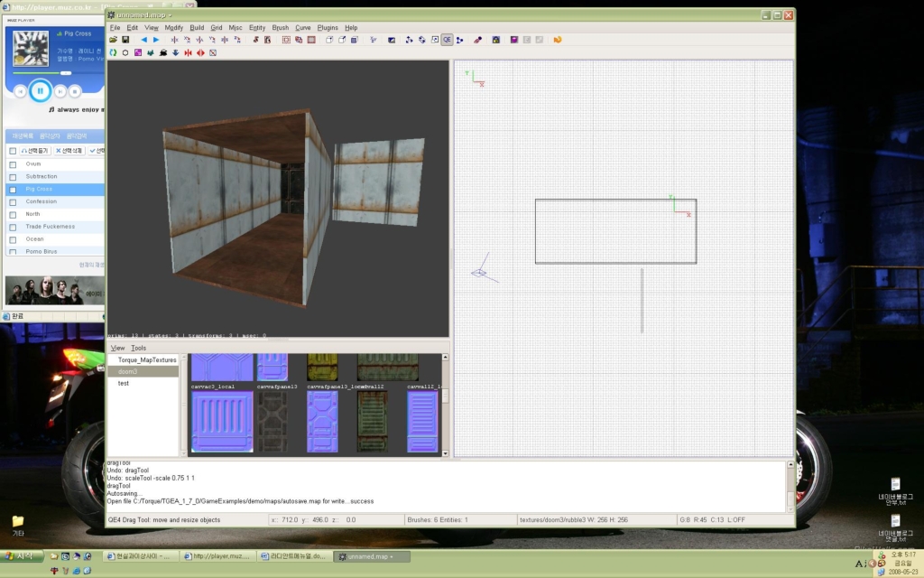The height and width of the screenshot is (578, 924).
Task: Click the Select Inside toolbar icon
Action: point(267,40)
